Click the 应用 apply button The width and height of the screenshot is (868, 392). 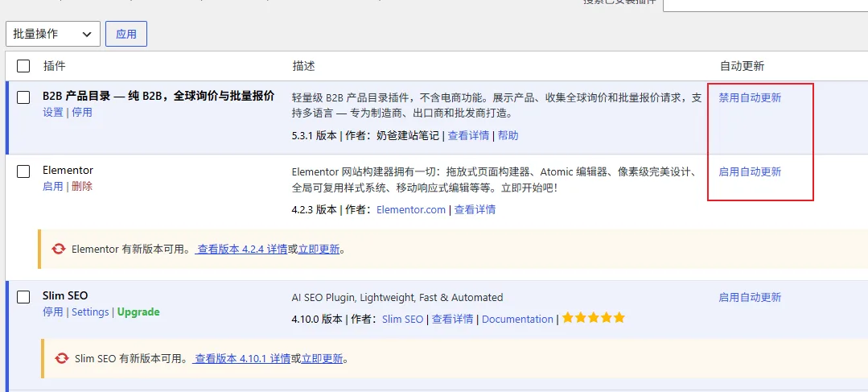[126, 34]
